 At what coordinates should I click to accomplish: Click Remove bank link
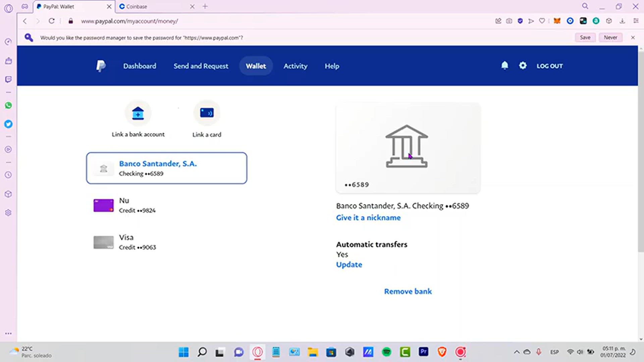click(x=408, y=291)
